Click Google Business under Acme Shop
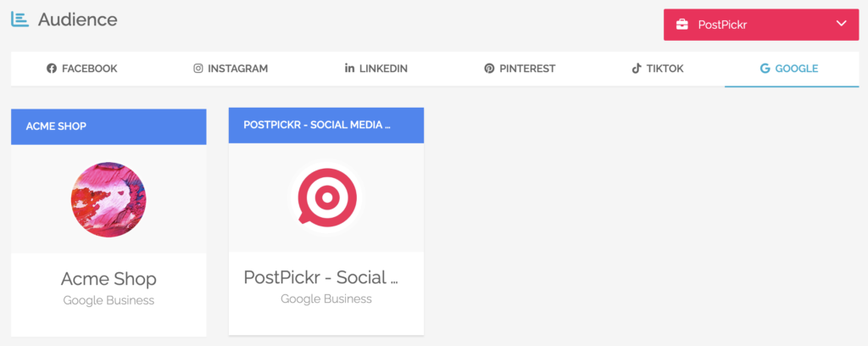 pos(108,300)
